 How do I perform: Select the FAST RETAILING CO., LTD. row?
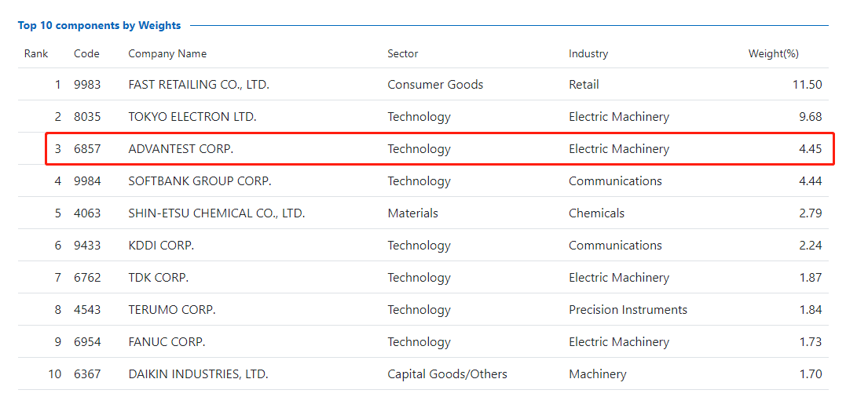click(x=423, y=85)
